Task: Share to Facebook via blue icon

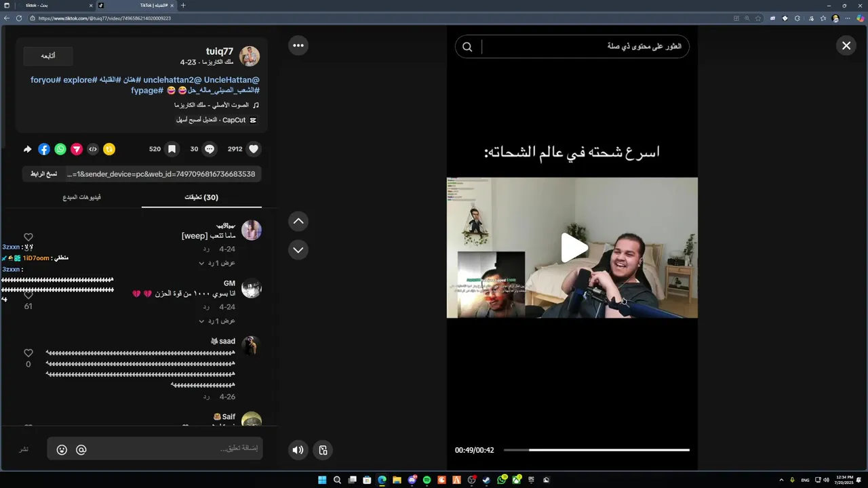Action: (44, 149)
